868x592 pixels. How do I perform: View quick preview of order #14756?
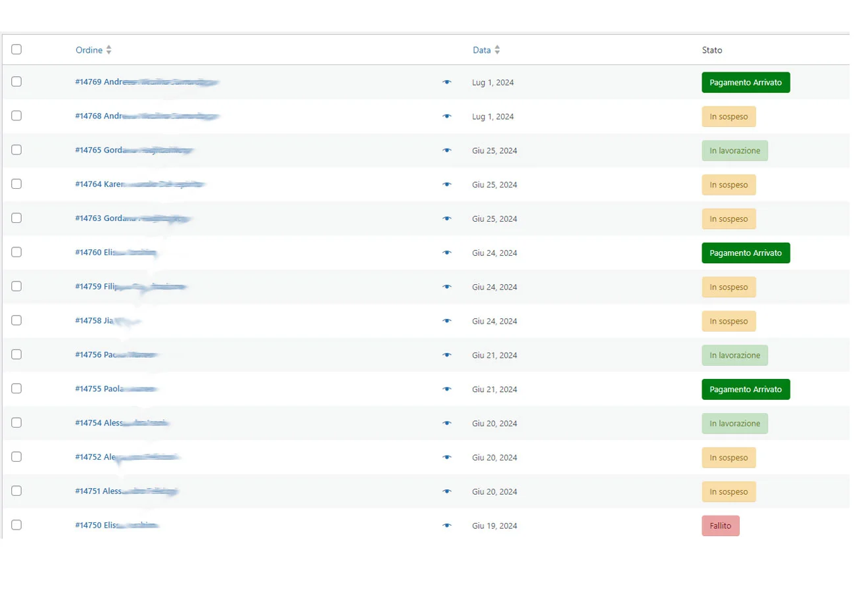447,355
